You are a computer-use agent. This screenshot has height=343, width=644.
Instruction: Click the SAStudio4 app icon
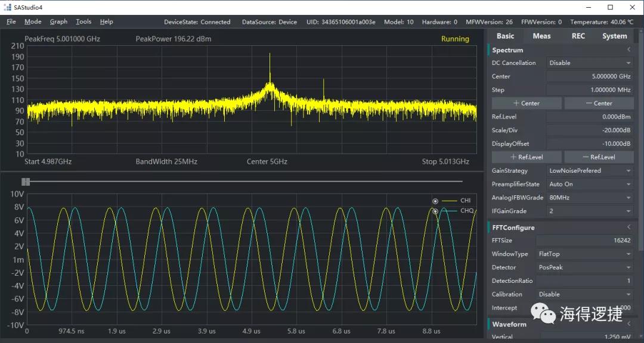[x=7, y=7]
